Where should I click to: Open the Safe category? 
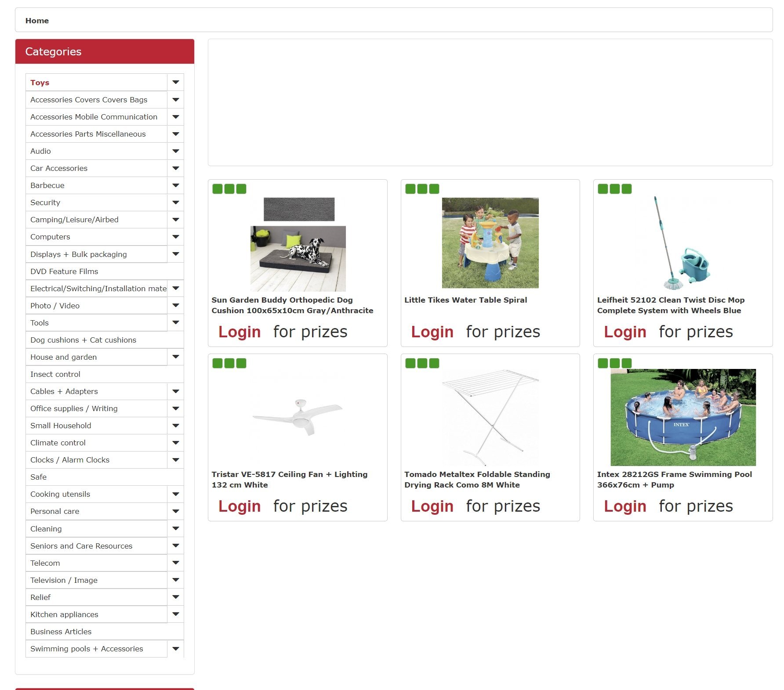(105, 477)
